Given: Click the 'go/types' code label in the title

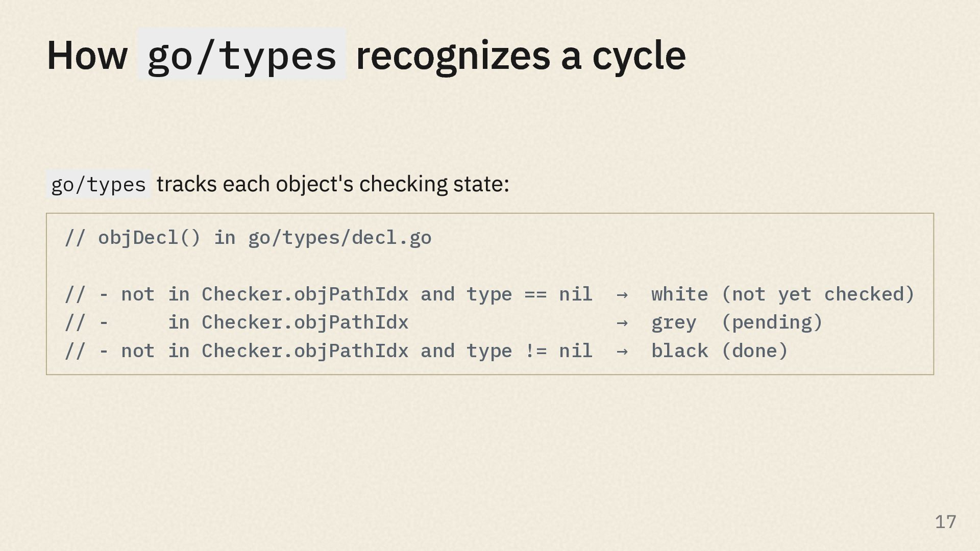Looking at the screenshot, I should click(241, 55).
